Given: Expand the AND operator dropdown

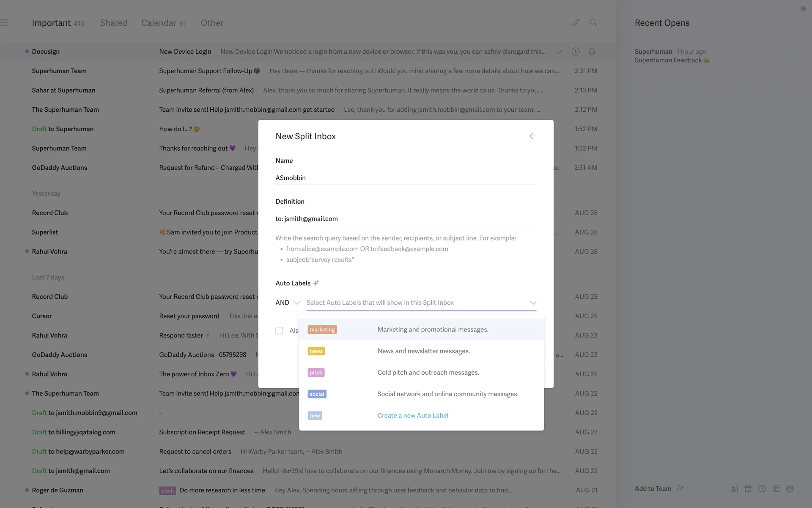Looking at the screenshot, I should pos(288,303).
